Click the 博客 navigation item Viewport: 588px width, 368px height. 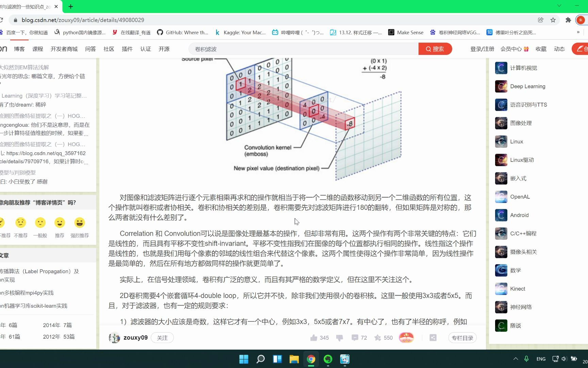(x=19, y=49)
